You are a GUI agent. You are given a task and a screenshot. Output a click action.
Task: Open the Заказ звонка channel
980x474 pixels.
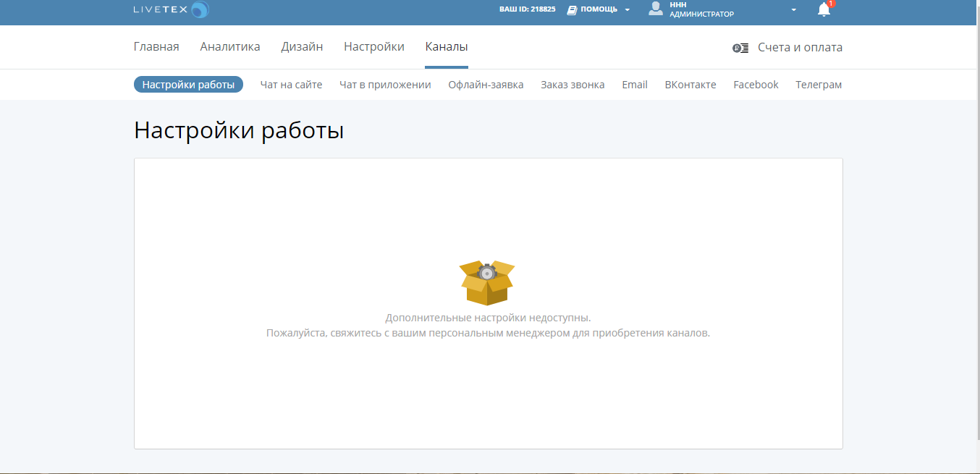(572, 84)
